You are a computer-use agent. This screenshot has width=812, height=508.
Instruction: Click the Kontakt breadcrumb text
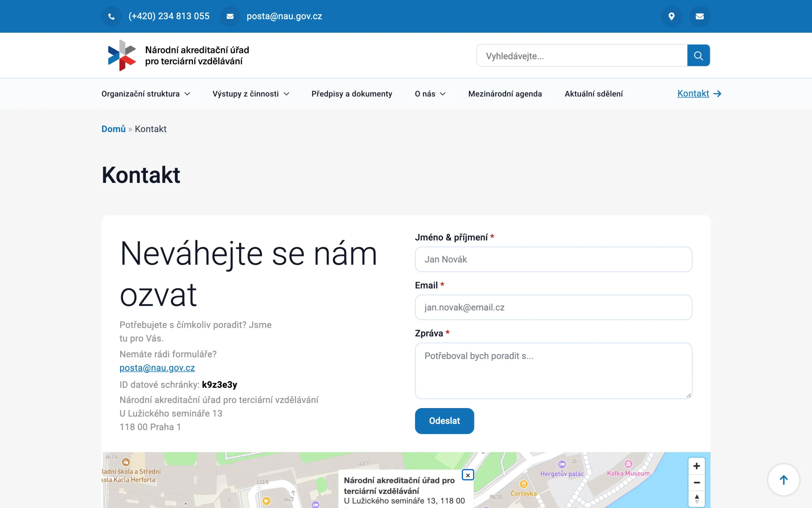click(151, 129)
